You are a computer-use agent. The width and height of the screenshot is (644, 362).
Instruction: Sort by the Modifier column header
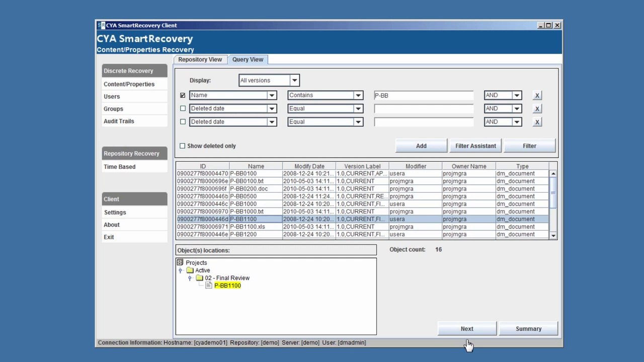click(x=416, y=166)
